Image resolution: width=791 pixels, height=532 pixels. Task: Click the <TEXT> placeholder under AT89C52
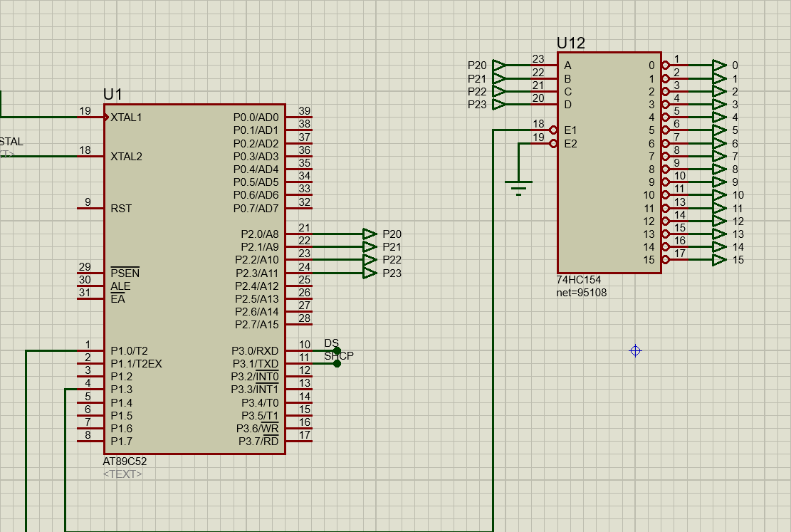point(122,474)
